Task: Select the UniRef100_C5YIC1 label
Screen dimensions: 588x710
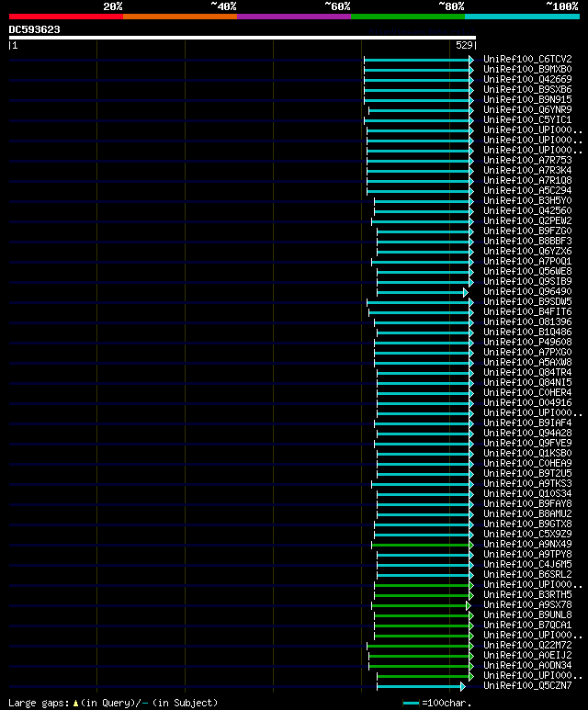Action: coord(527,120)
